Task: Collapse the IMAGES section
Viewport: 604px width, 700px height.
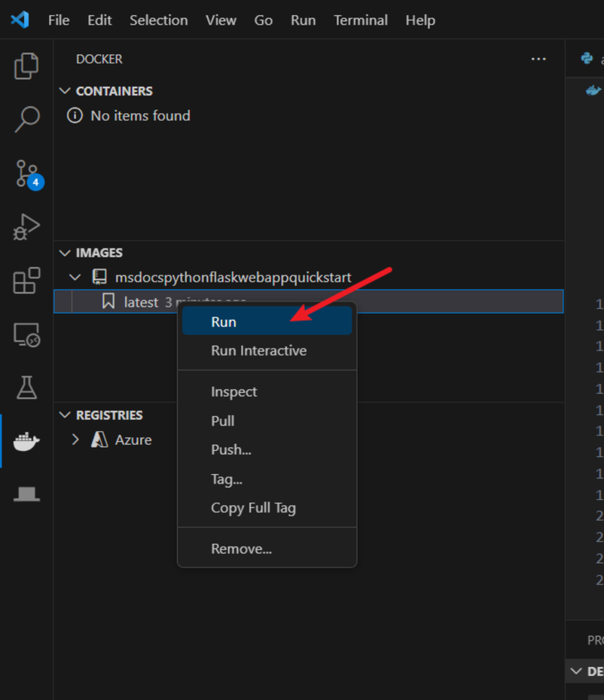Action: [65, 253]
